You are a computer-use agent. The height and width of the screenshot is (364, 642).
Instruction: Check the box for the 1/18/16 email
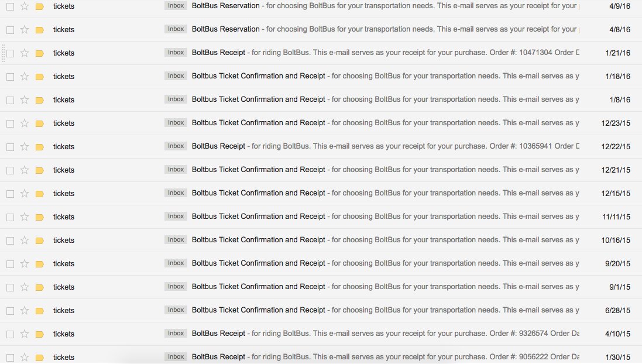click(x=10, y=77)
